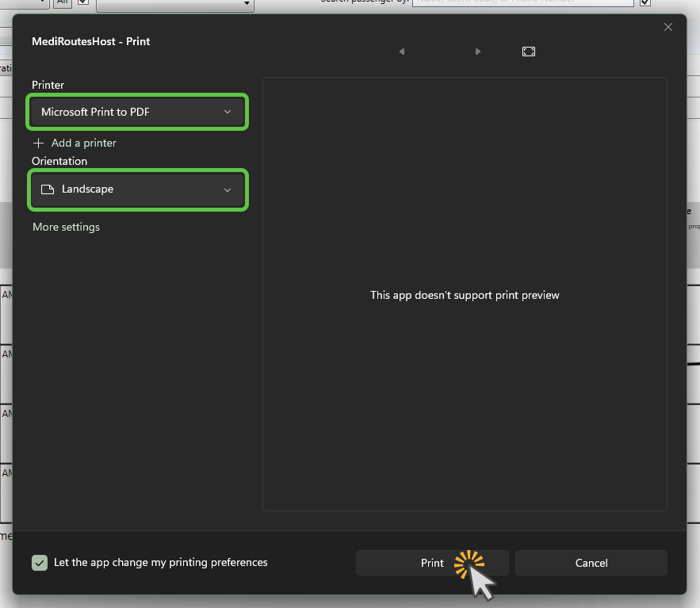Go to next preview page arrow

click(x=478, y=52)
